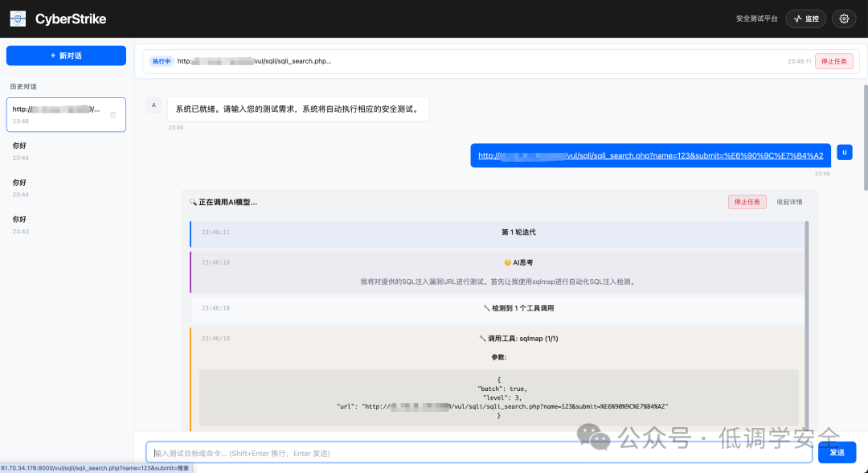Click the running task URL in the task bar
The width and height of the screenshot is (868, 473).
click(x=254, y=61)
